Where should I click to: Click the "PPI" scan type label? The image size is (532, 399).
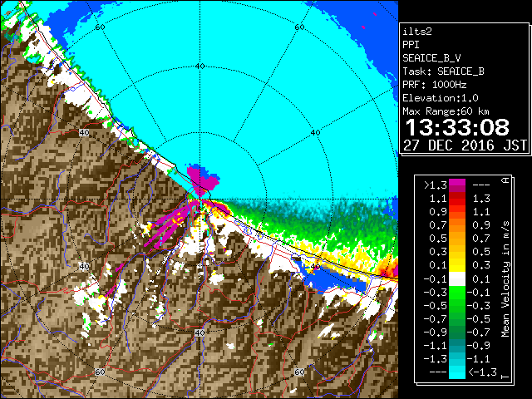411,45
